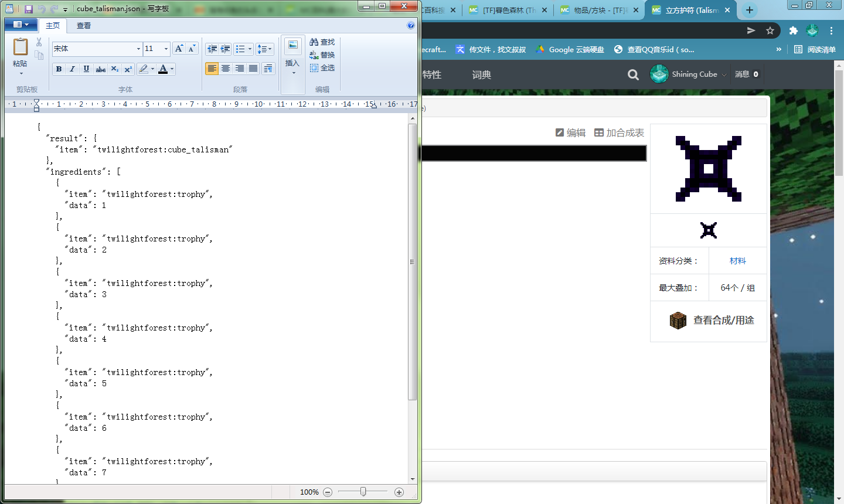Viewport: 844px width, 504px height.
Task: Open paragraph settings dialog icon
Action: coord(268,69)
